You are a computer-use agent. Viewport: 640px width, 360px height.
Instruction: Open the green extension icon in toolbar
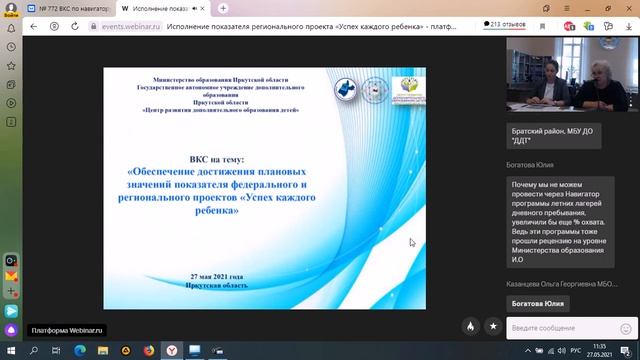pyautogui.click(x=589, y=27)
